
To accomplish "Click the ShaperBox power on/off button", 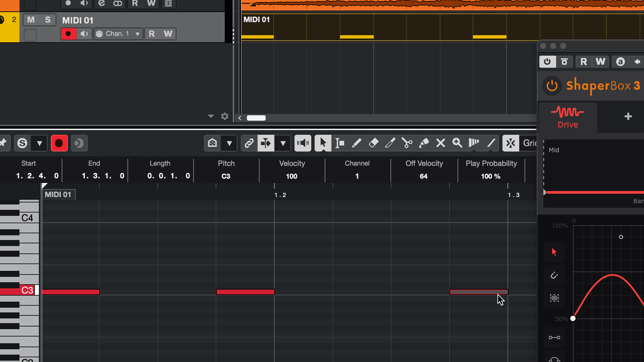I will click(551, 86).
